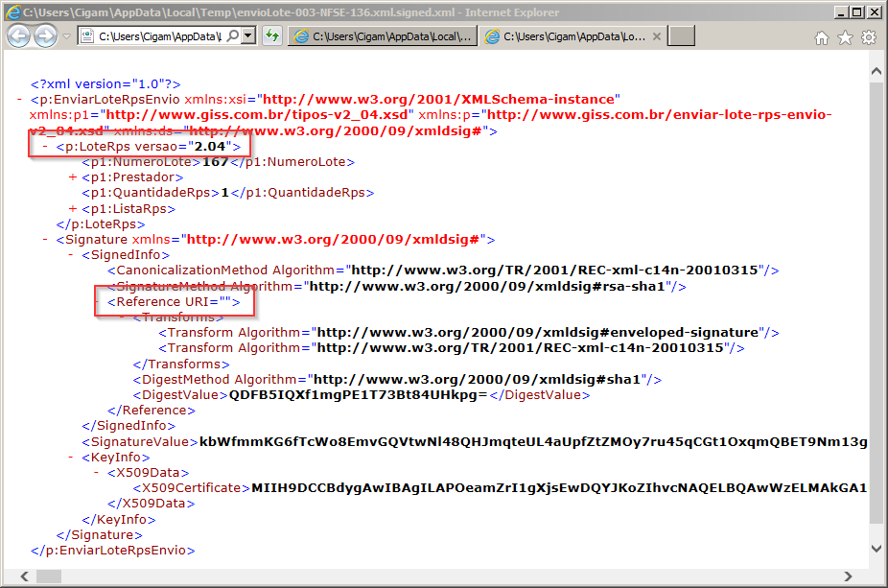Open the Tools gear icon
The height and width of the screenshot is (588, 888).
pos(869,38)
